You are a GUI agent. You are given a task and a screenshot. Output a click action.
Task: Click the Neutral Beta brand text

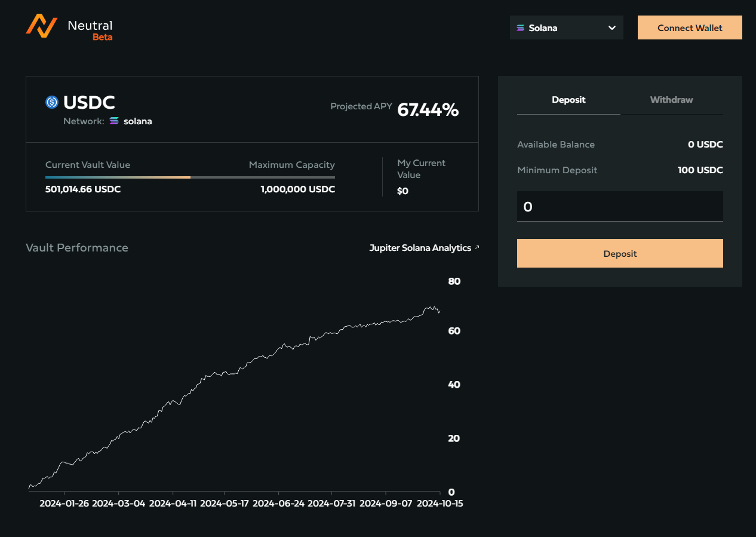point(90,30)
